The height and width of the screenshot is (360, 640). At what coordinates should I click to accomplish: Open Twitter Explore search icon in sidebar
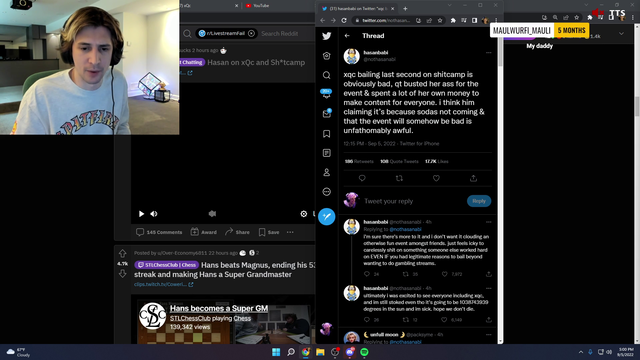[327, 75]
